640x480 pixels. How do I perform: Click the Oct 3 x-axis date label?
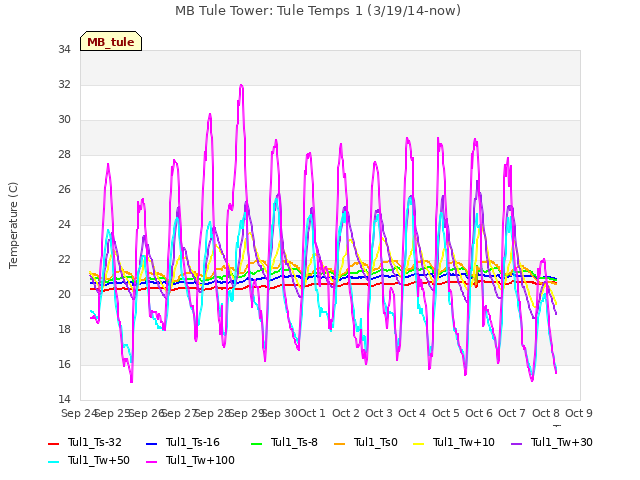pos(379,413)
